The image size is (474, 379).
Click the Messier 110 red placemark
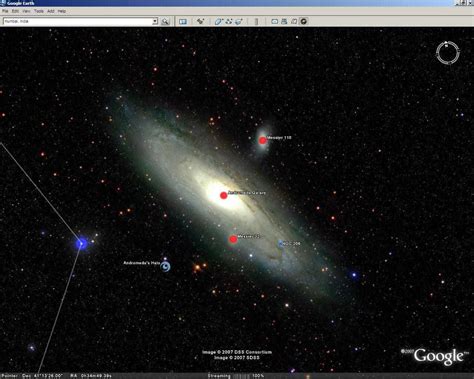(263, 140)
